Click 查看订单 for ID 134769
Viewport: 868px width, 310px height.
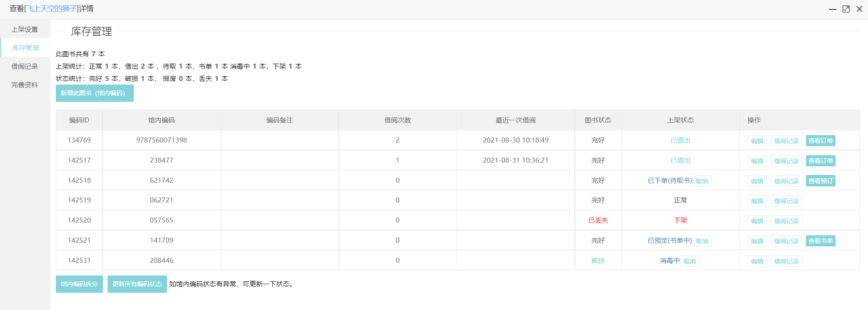tap(821, 141)
